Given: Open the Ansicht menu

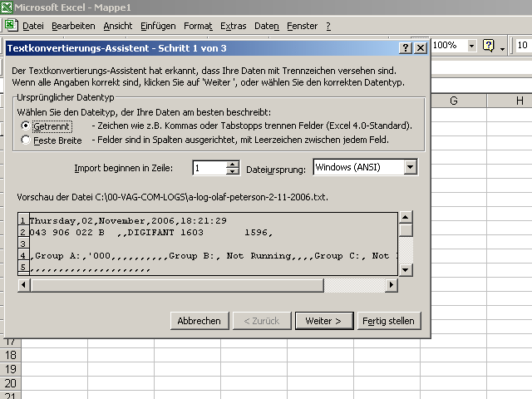Looking at the screenshot, I should pos(118,26).
